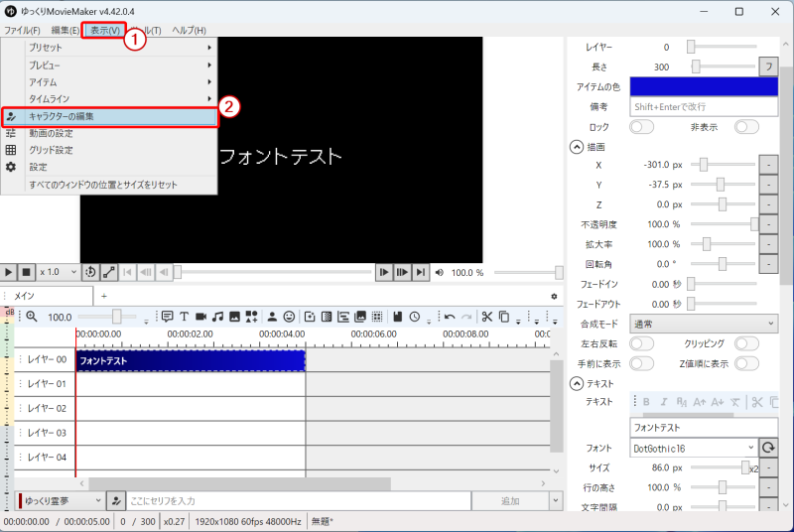Turn on the 左右反転 toggle

(641, 343)
